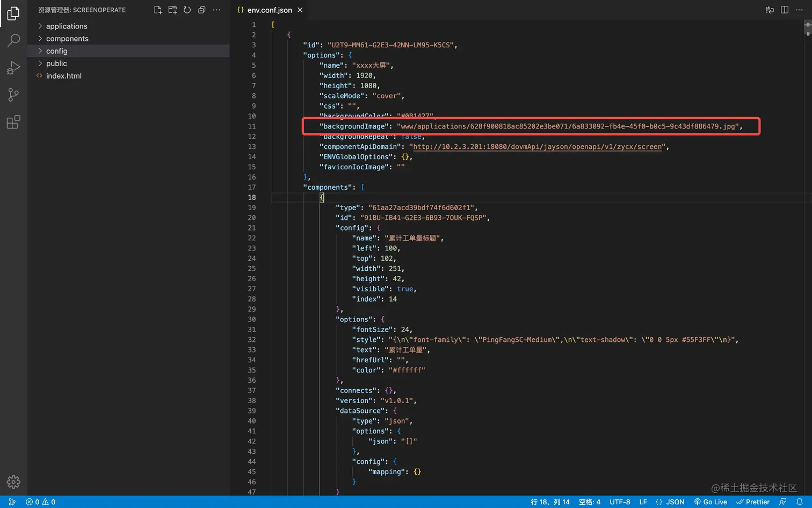Open index.html file
This screenshot has width=812, height=508.
click(x=128, y=76)
